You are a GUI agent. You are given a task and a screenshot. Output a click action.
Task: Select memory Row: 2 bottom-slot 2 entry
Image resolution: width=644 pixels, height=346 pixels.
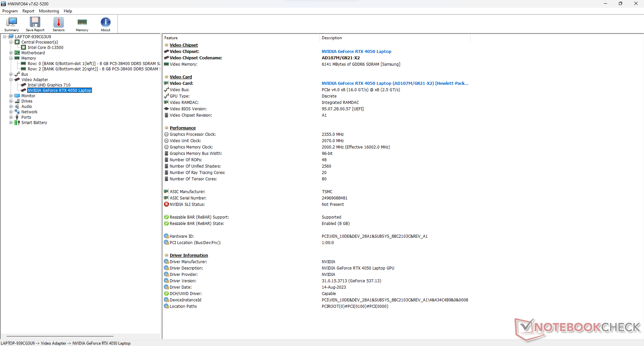coord(94,69)
